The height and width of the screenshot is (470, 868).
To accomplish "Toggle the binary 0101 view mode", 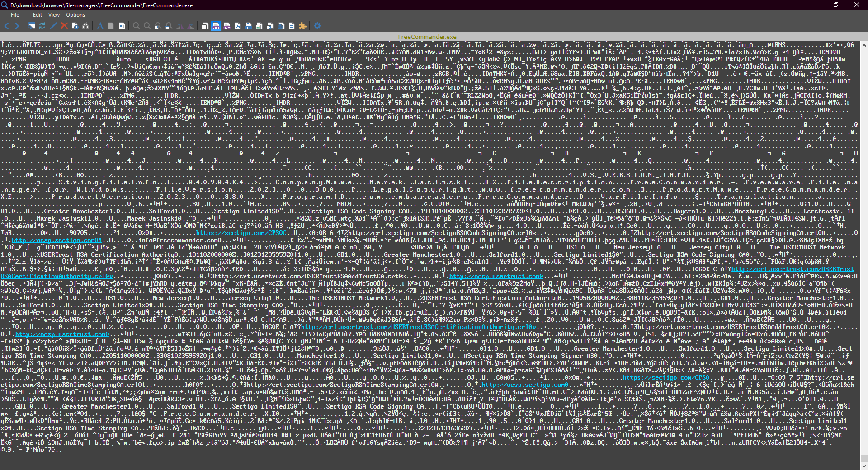I will (x=216, y=26).
